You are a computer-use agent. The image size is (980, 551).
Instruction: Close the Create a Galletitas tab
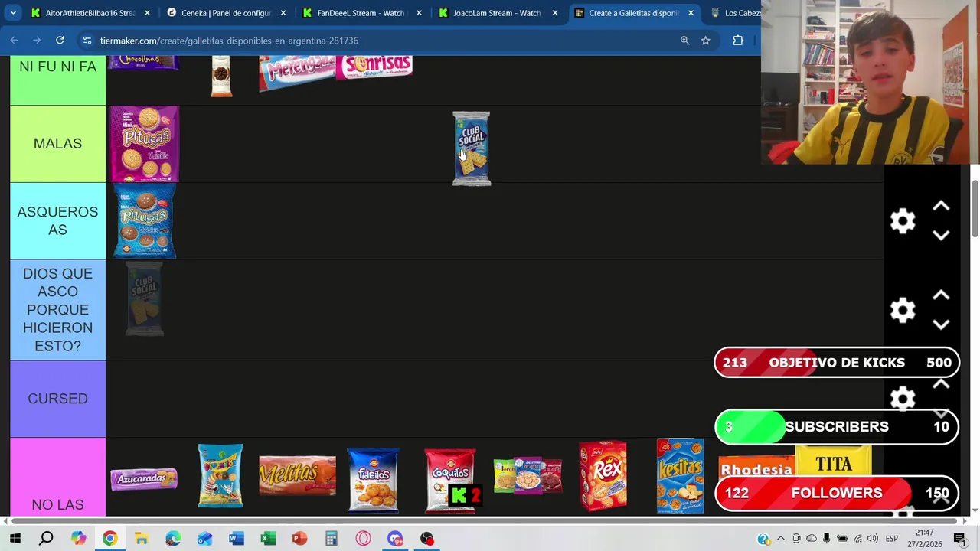point(691,13)
